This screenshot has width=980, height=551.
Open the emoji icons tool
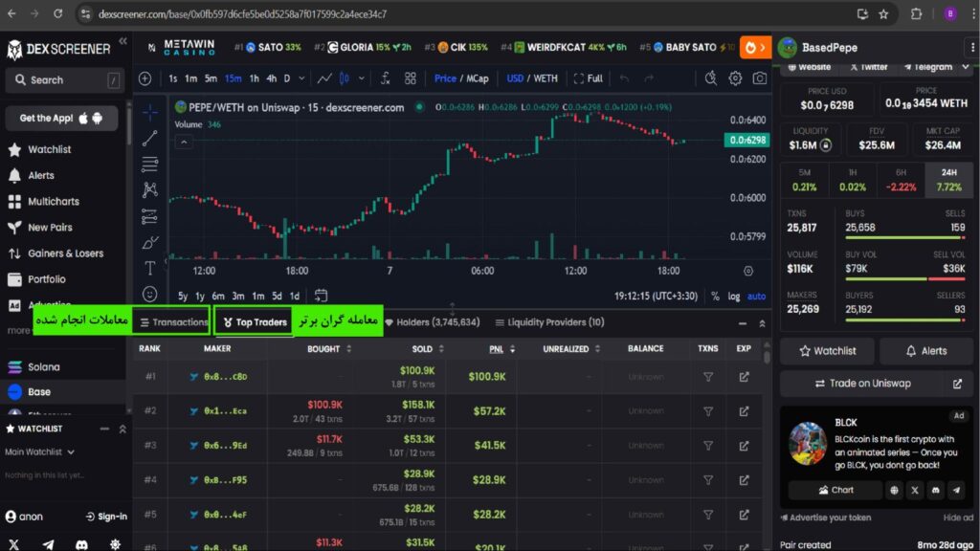150,294
